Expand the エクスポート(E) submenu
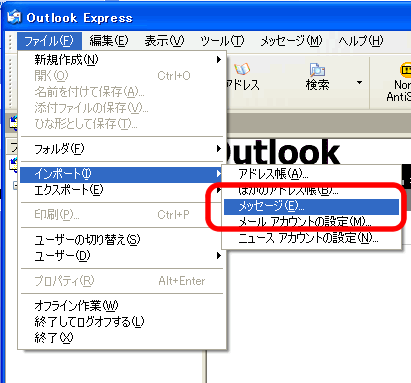Image resolution: width=411 pixels, height=383 pixels. [x=122, y=190]
